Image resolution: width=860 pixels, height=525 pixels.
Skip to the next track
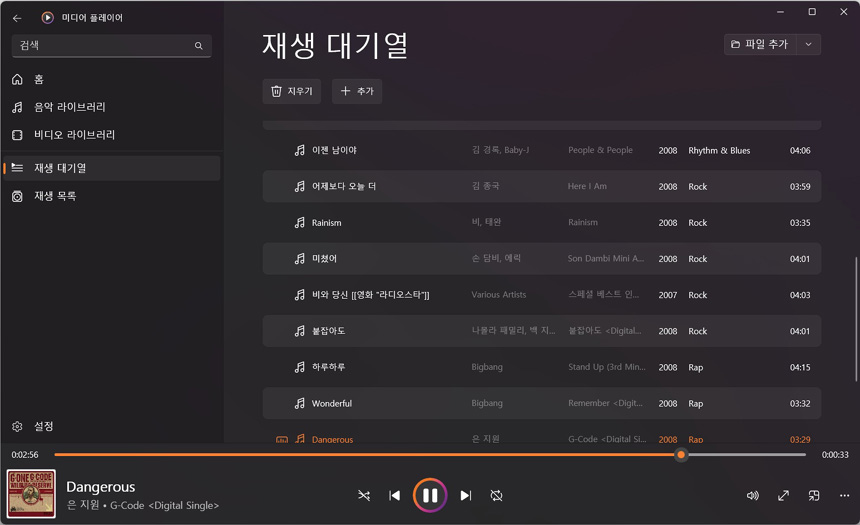tap(466, 495)
